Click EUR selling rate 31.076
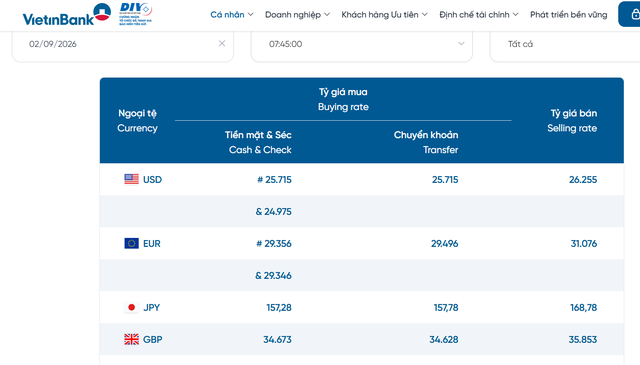The width and height of the screenshot is (640, 365). (x=584, y=244)
